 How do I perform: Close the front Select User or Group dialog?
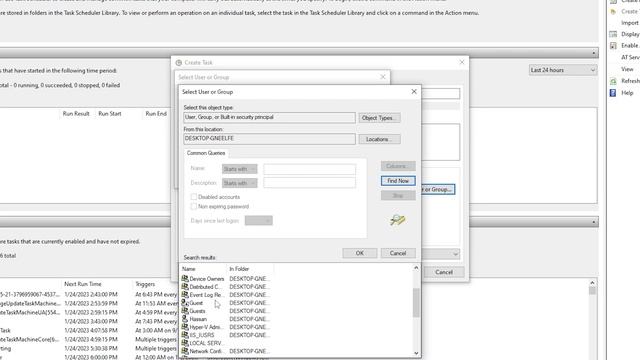click(x=414, y=91)
